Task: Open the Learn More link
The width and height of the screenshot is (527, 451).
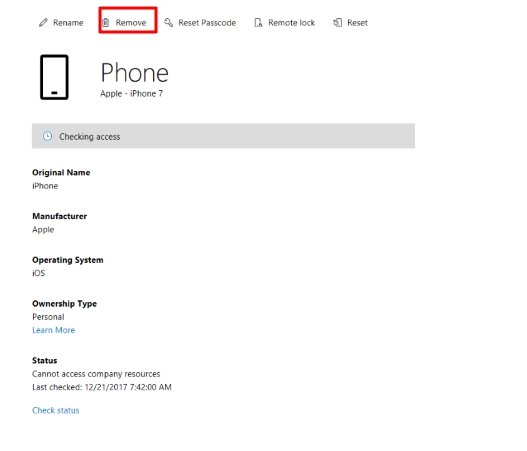Action: point(53,330)
